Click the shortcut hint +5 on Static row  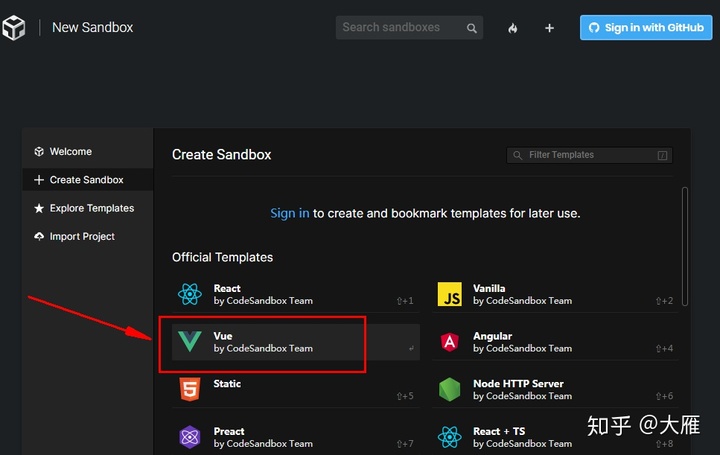point(405,396)
